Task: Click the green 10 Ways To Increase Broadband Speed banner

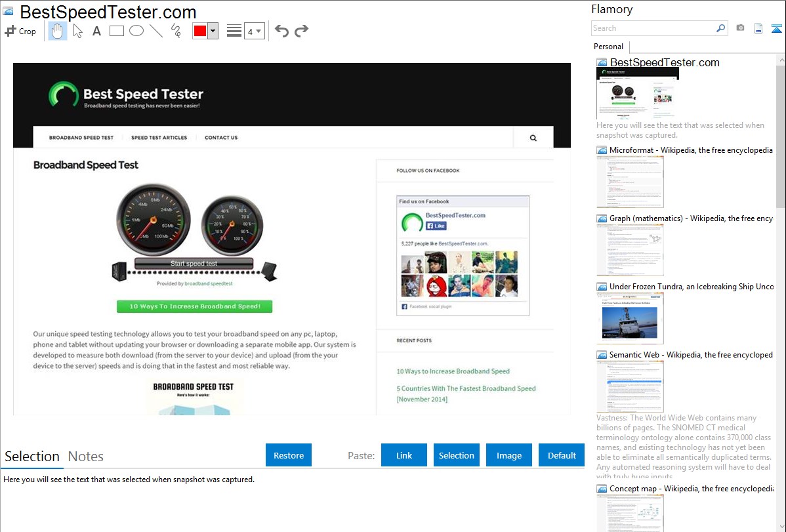Action: click(194, 306)
